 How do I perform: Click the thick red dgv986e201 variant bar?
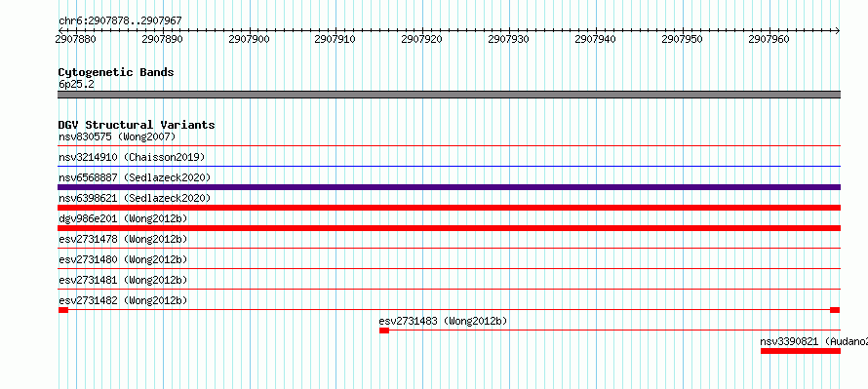pos(449,228)
